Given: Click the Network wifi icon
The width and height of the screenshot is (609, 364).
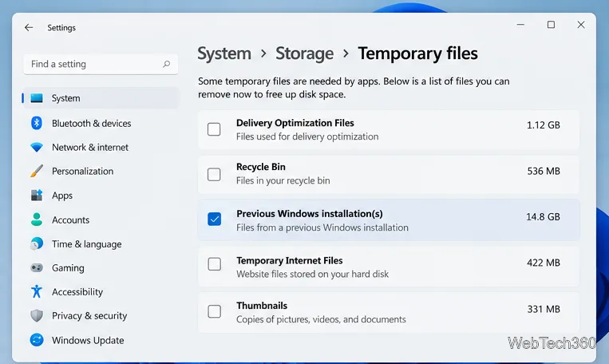Looking at the screenshot, I should click(x=37, y=147).
